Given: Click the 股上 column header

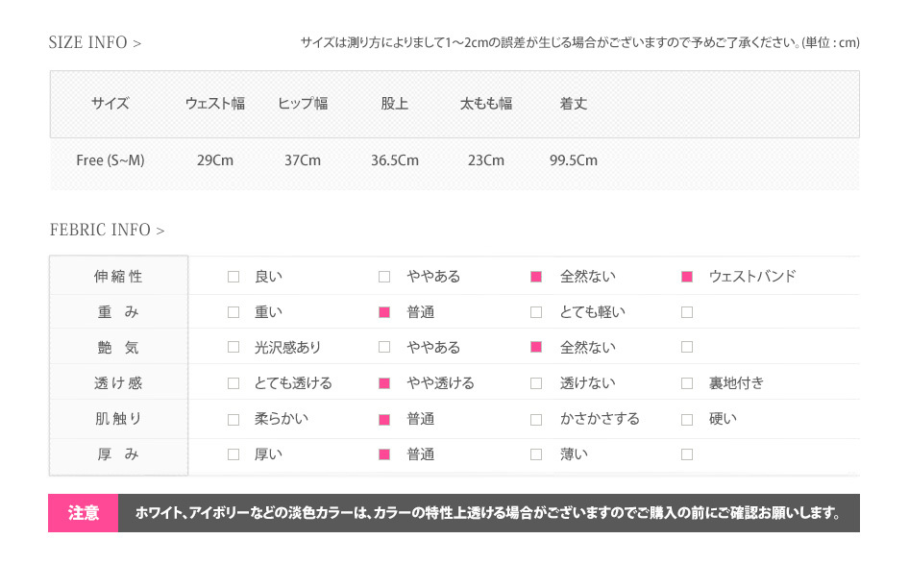Looking at the screenshot, I should click(x=395, y=104).
